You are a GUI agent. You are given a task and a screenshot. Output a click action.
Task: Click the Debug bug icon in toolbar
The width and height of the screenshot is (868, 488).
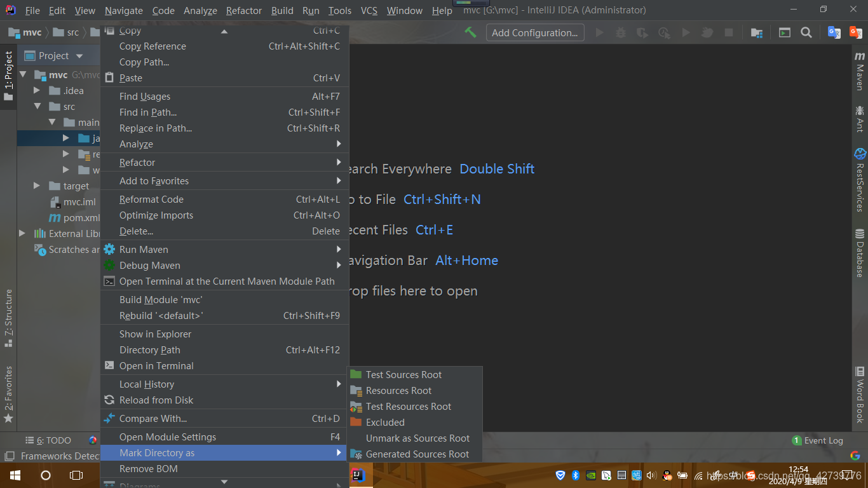(621, 32)
